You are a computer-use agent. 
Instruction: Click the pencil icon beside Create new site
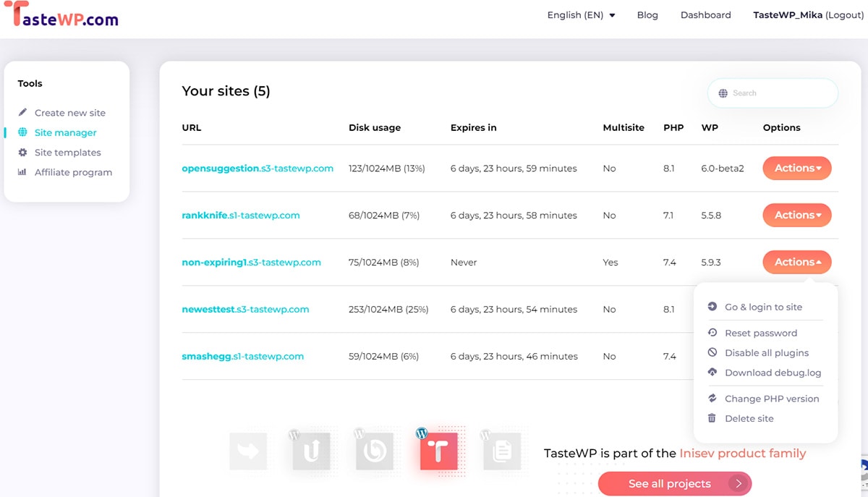(22, 112)
